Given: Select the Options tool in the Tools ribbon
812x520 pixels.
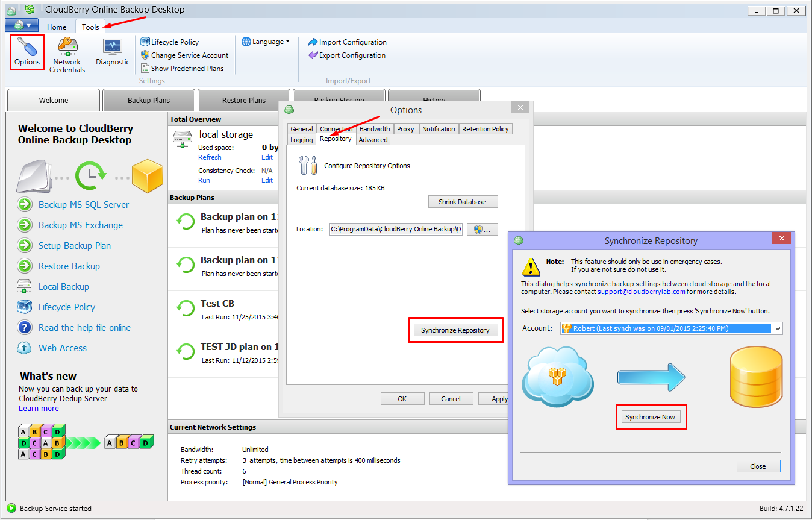Looking at the screenshot, I should pos(27,51).
